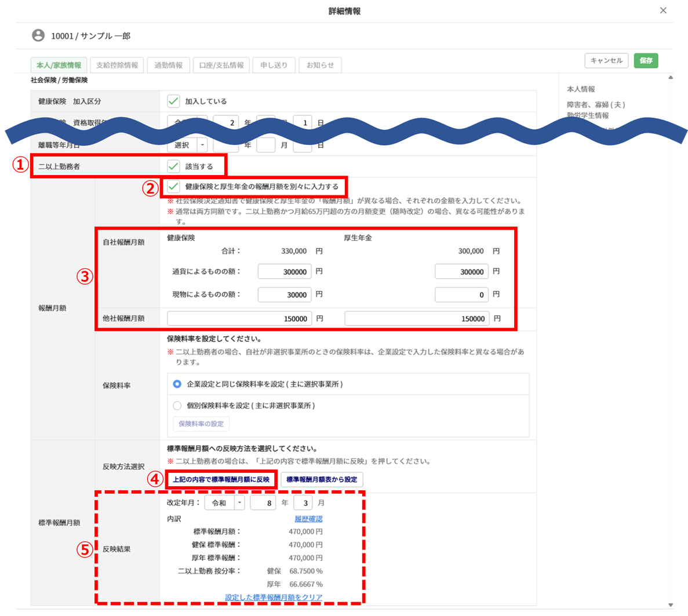This screenshot has width=688, height=616.
Task: Click 設定した標準報酬月額をクリア link
Action: (274, 597)
